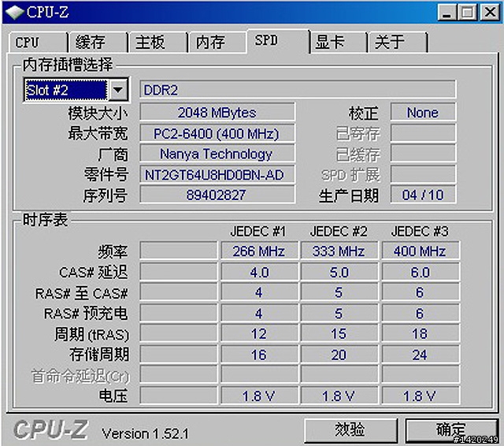Click part number NT2GT64U8HD0BN-AD

click(217, 175)
